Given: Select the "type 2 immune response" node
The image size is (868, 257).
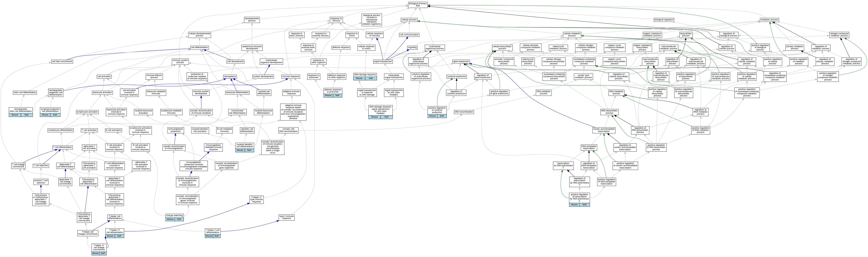Looking at the screenshot, I should (x=286, y=217).
